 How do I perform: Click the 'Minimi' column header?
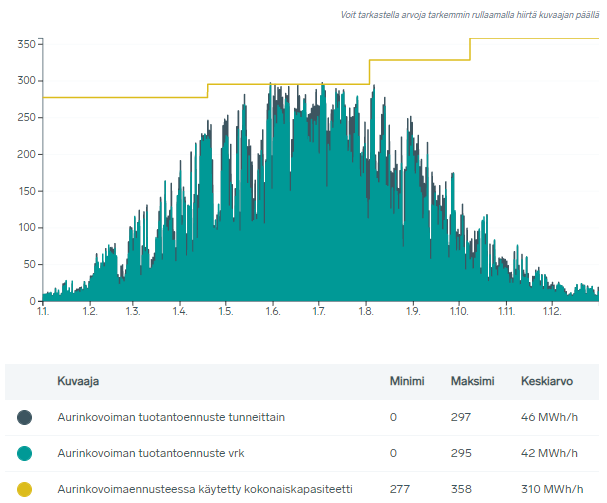pyautogui.click(x=407, y=381)
